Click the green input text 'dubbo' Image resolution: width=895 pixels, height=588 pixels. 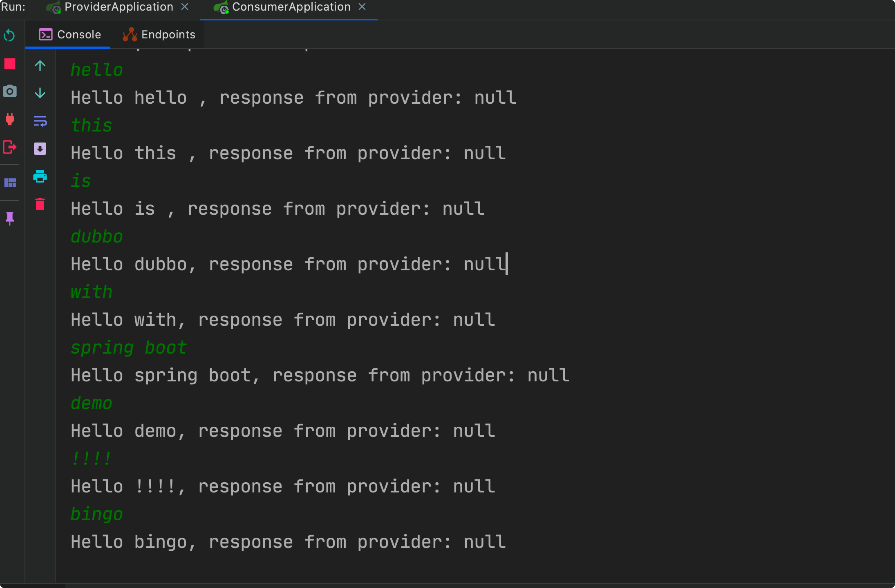[x=97, y=236]
